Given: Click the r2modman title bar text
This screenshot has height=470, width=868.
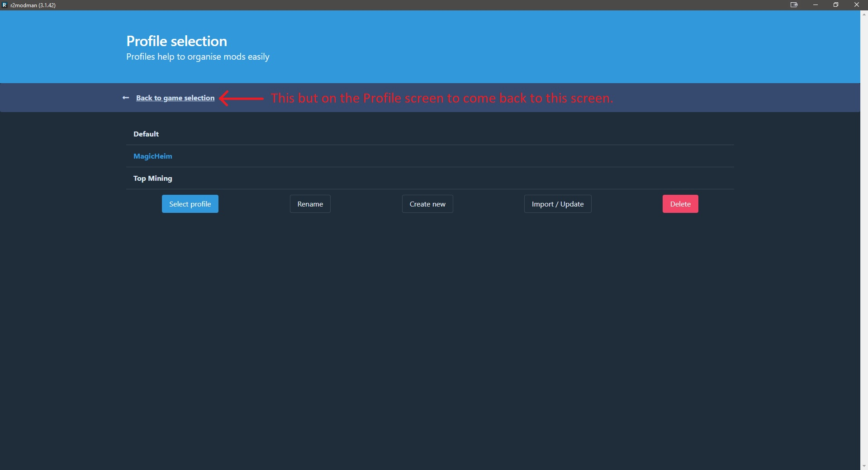Looking at the screenshot, I should [x=34, y=5].
